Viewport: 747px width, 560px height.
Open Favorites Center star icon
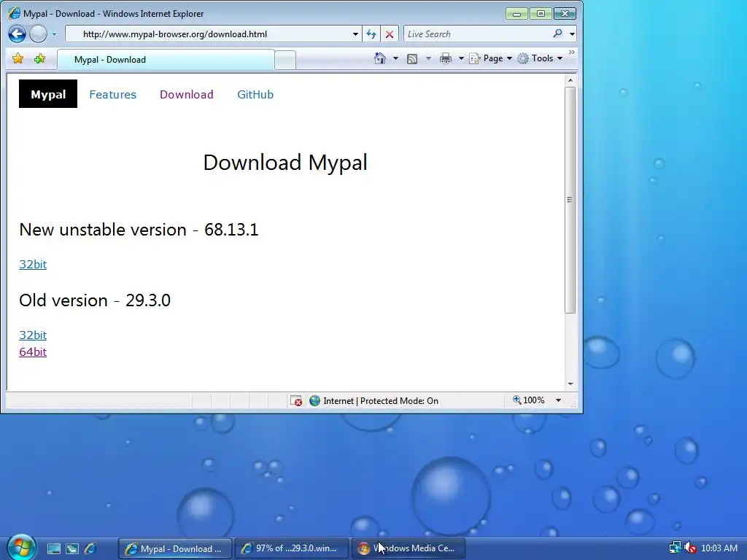coord(18,58)
